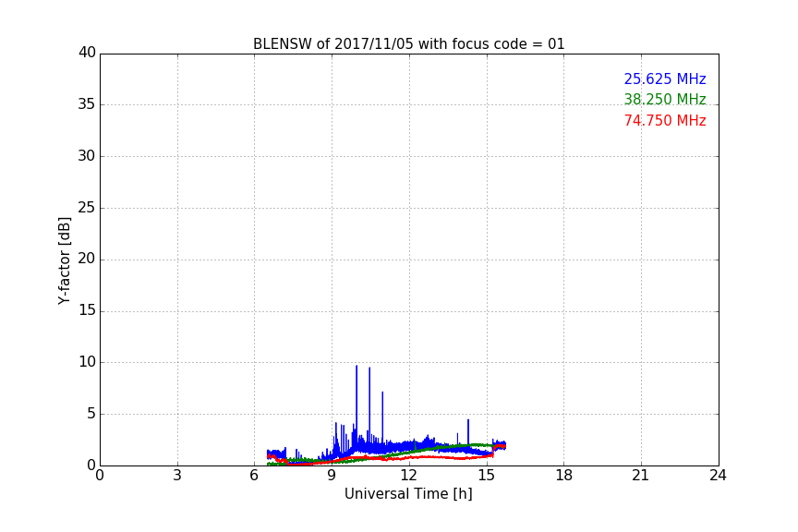This screenshot has height=532, width=798.
Task: Click the x-axis tick label '3'
Action: [x=177, y=476]
